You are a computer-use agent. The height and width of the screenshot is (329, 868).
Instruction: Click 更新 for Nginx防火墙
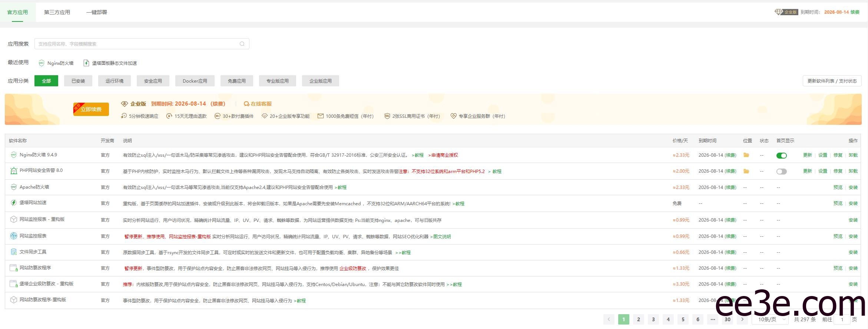coord(808,155)
